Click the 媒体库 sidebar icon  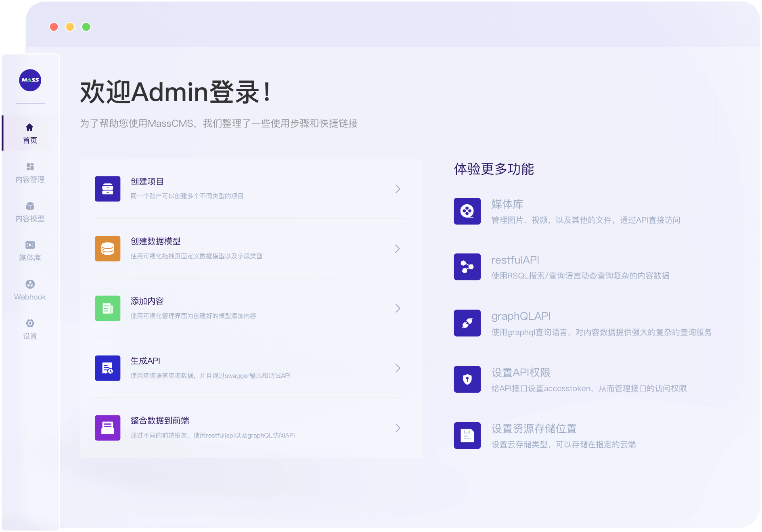click(x=30, y=245)
